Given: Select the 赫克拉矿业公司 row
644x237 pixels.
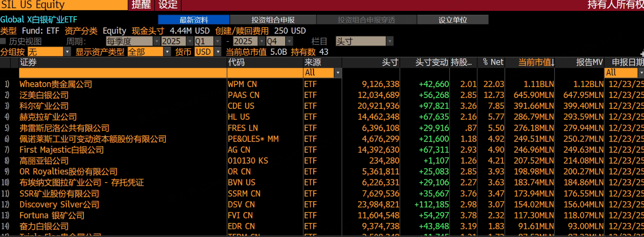Looking at the screenshot, I should tap(322, 117).
